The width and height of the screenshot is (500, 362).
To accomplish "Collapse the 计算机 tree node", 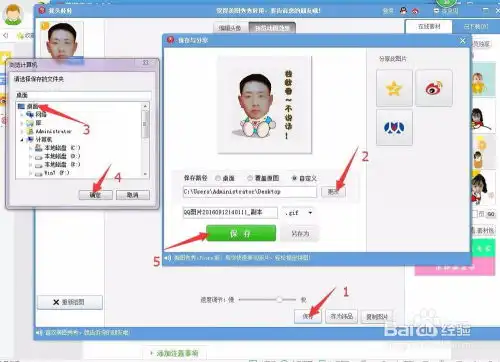I will [x=22, y=140].
